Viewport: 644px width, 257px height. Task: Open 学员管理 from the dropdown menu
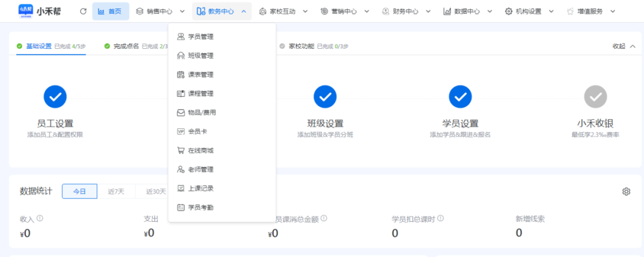point(200,37)
